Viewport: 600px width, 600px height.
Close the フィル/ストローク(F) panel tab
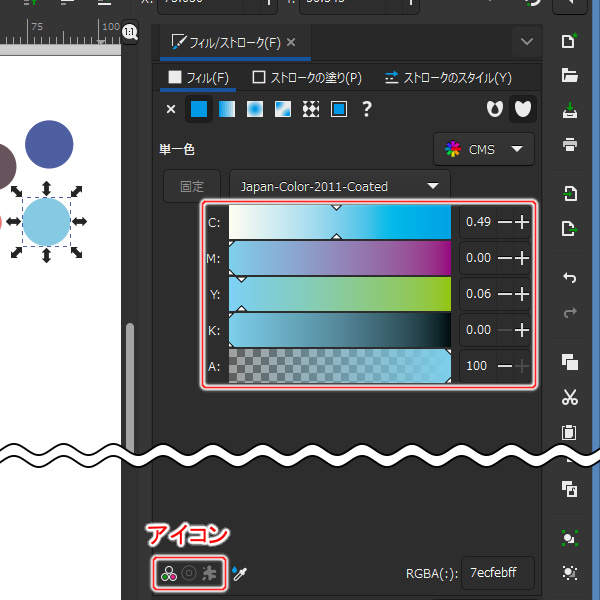(x=291, y=42)
